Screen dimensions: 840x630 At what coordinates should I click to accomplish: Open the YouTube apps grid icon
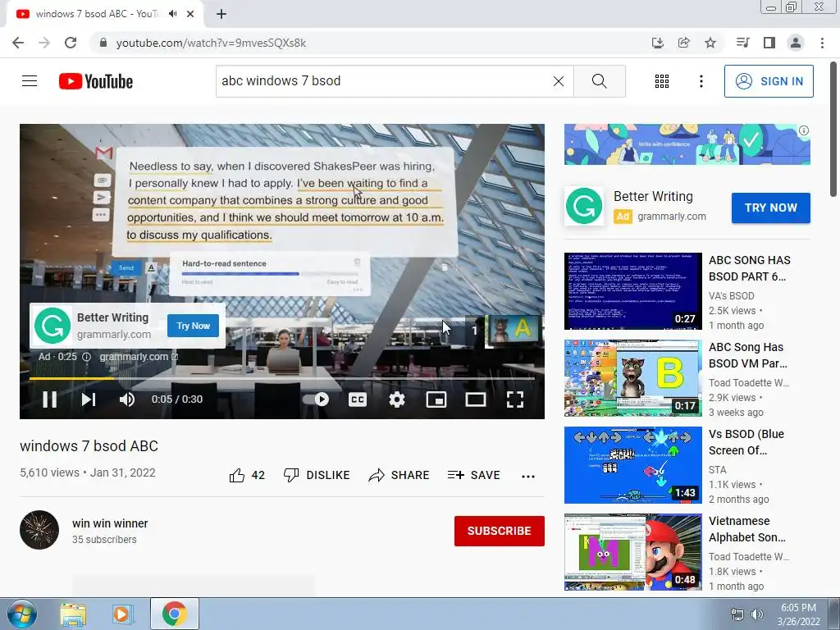coord(662,81)
